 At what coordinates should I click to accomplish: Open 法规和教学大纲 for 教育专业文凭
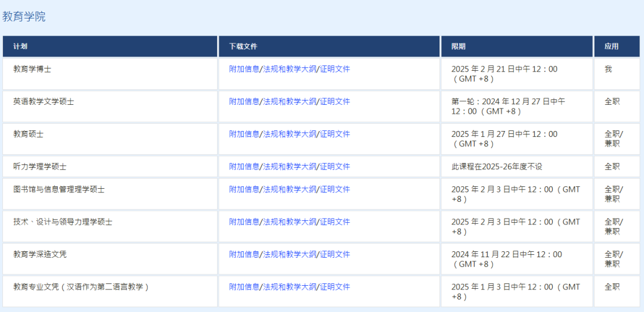tap(289, 287)
